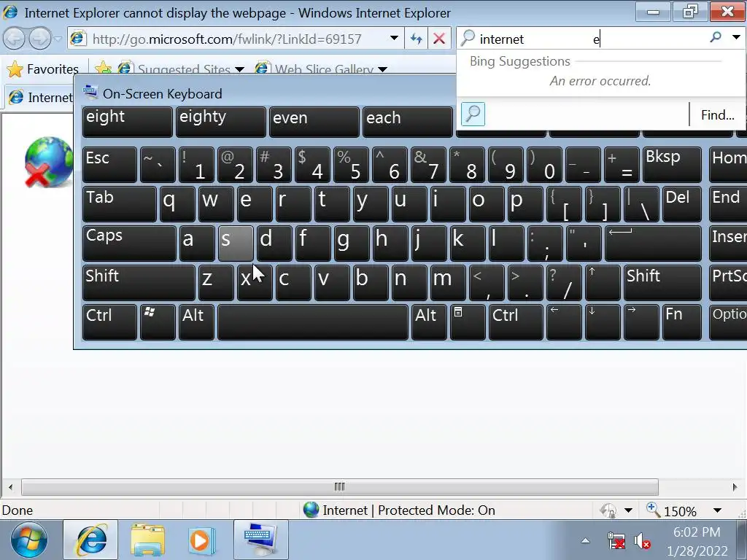Click the horizontal scrollbar right arrow
Viewport: 747px width, 560px height.
pos(735,486)
